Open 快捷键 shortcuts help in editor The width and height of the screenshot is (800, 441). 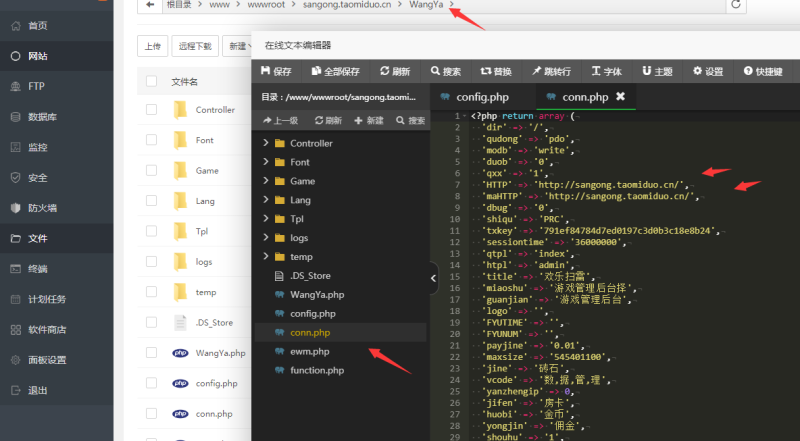763,71
